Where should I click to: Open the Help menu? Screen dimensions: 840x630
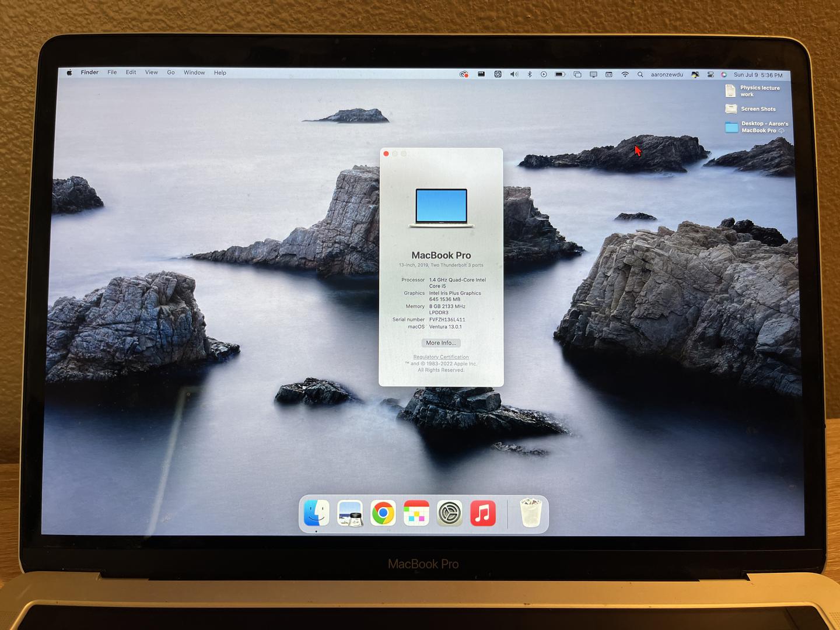point(220,73)
